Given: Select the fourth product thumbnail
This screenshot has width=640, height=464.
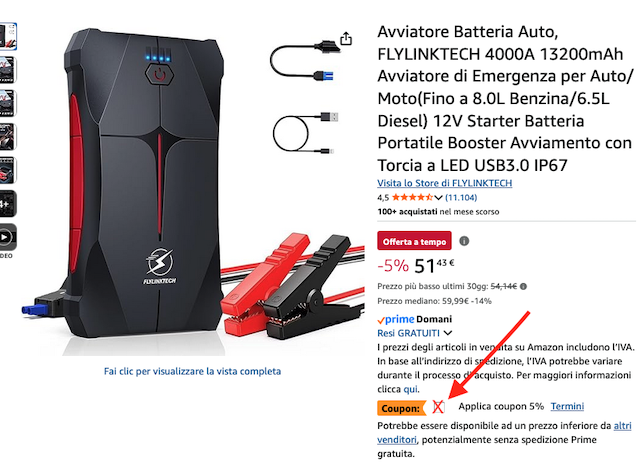Looking at the screenshot, I should tap(7, 137).
